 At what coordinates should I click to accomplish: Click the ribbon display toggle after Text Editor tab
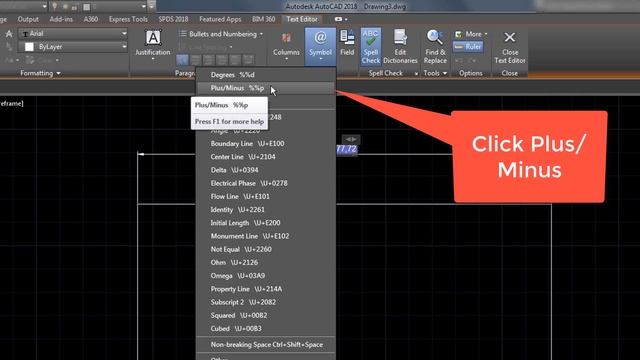pyautogui.click(x=340, y=19)
